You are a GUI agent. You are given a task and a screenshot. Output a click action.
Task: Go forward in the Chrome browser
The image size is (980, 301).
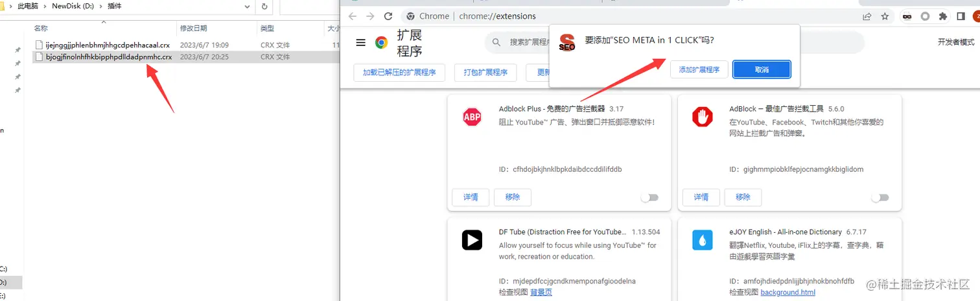click(370, 16)
